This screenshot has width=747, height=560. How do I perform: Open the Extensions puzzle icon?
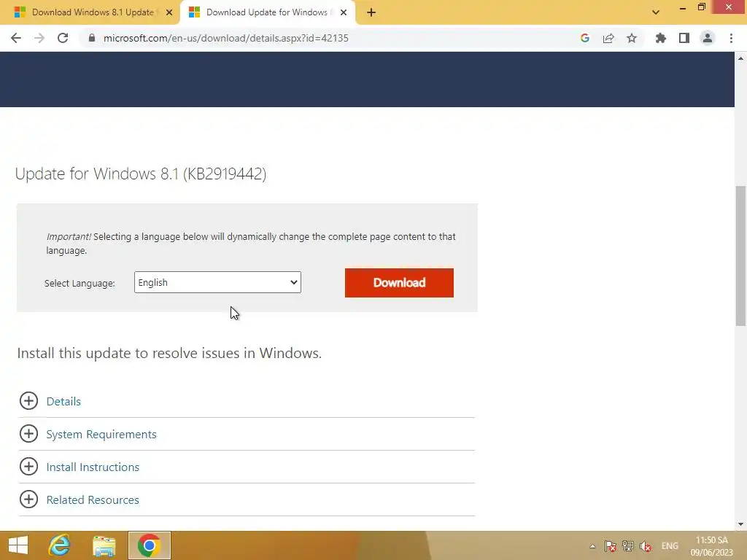[x=661, y=38]
